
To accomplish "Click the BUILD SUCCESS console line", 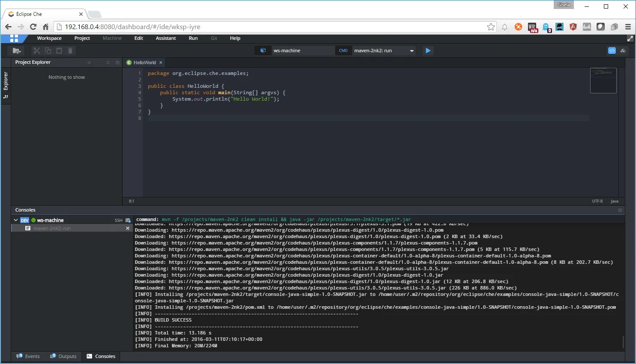I will (163, 320).
